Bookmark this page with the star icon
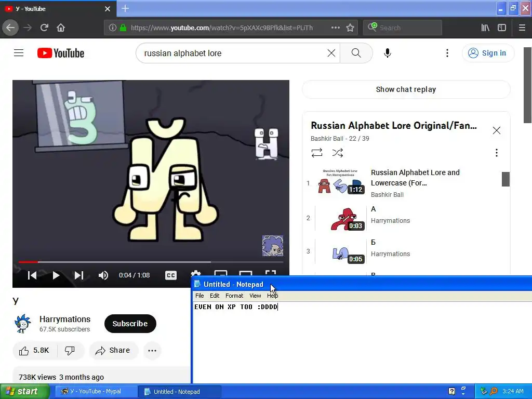The image size is (532, 399). point(350,28)
